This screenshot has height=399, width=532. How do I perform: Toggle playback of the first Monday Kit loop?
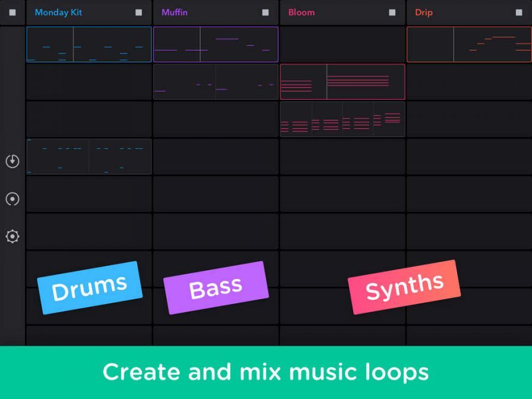tap(88, 44)
